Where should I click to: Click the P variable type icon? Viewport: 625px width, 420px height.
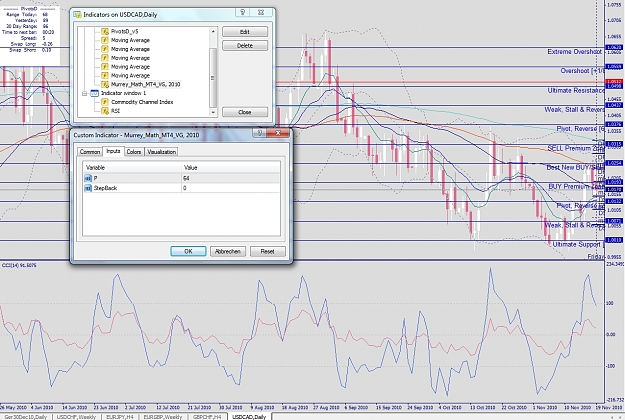[x=88, y=179]
